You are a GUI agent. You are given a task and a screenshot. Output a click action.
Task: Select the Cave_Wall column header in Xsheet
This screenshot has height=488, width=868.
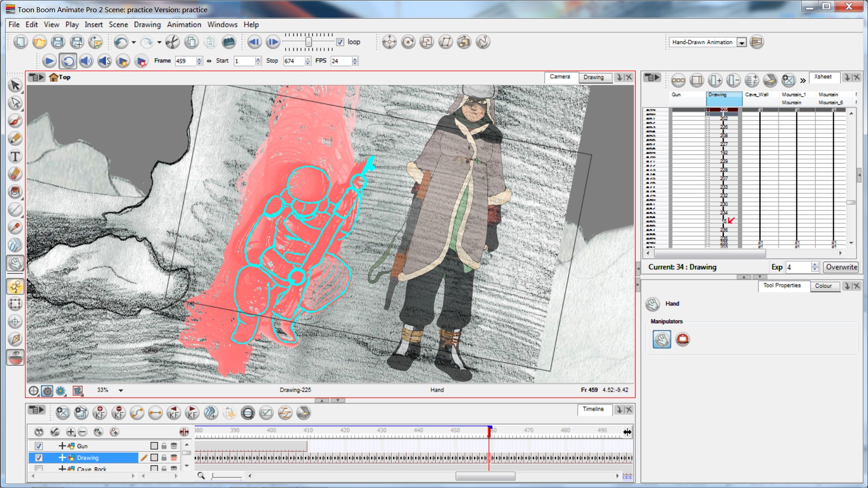pos(761,99)
